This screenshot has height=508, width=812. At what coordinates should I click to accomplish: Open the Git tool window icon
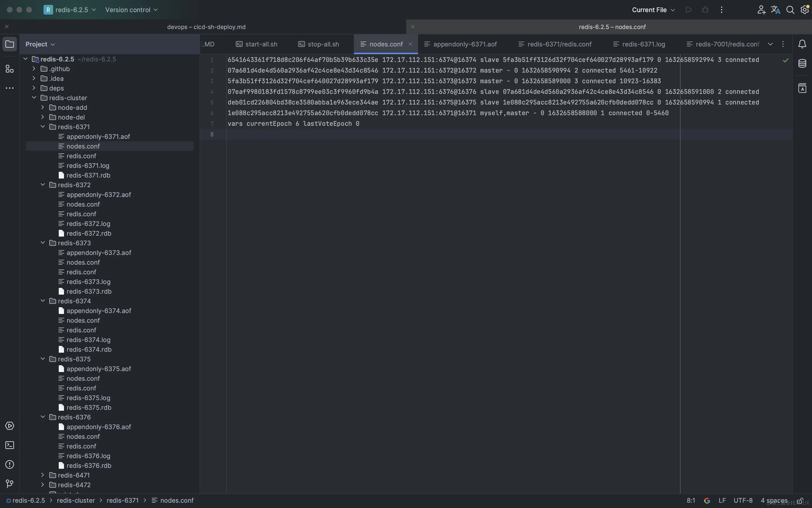[10, 484]
